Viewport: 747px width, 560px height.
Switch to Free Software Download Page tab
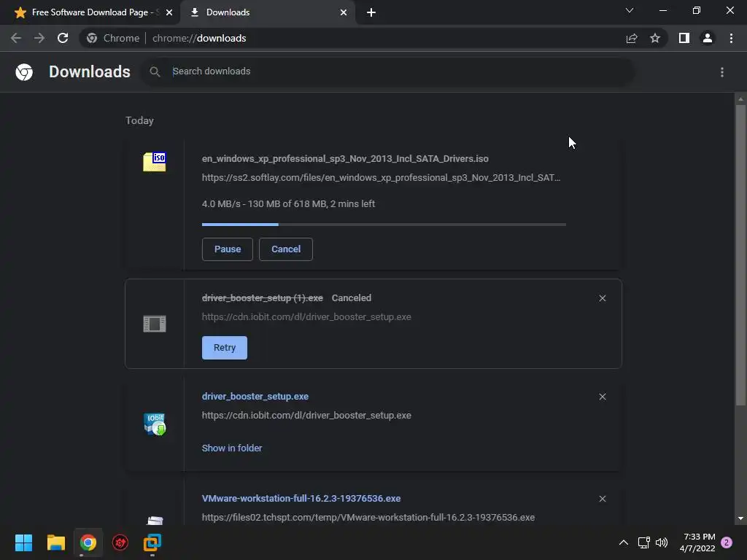point(90,12)
